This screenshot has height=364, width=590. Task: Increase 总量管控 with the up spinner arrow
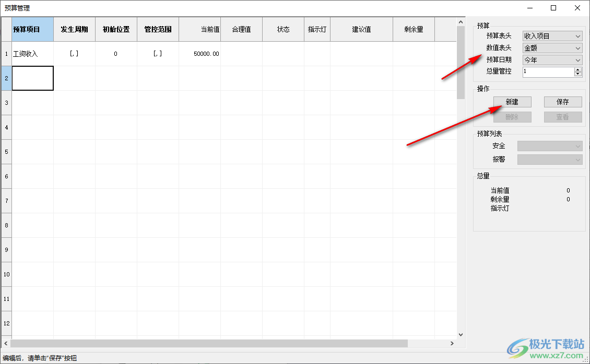coord(578,69)
